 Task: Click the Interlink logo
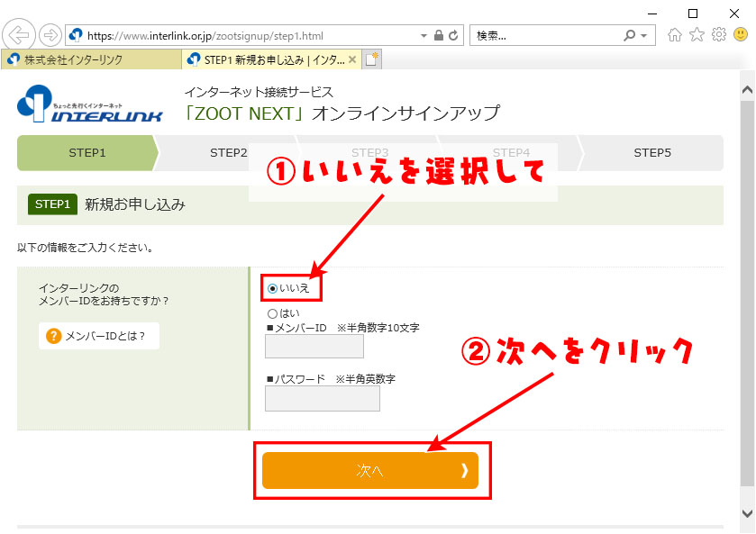coord(90,104)
